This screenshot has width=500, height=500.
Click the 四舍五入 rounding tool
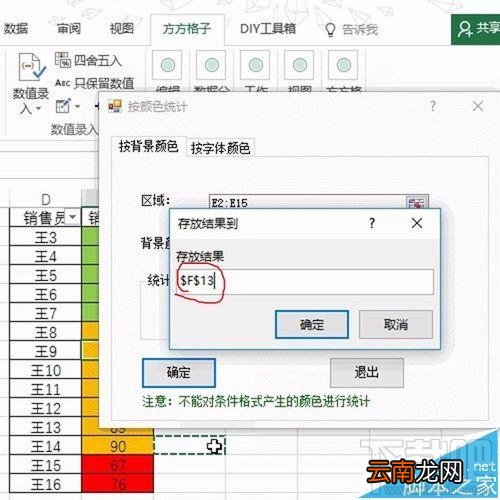(88, 60)
